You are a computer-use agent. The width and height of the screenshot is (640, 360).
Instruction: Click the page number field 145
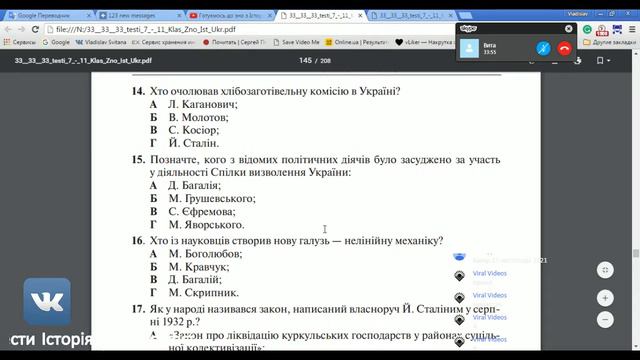(305, 60)
